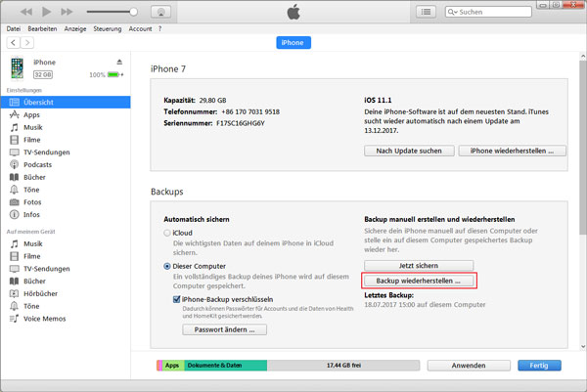Screen dimensions: 587x392
Task: Open the ? help menu
Action: (x=159, y=28)
